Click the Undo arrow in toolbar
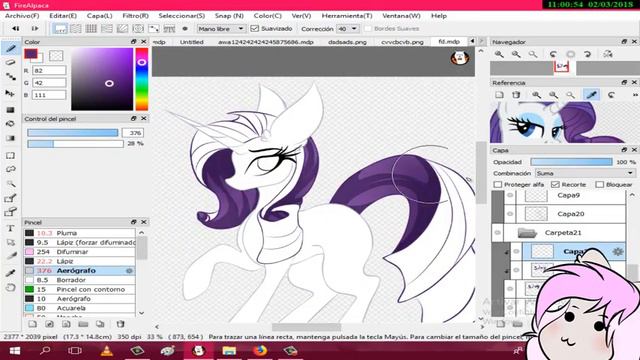The image size is (640, 360). click(x=16, y=29)
